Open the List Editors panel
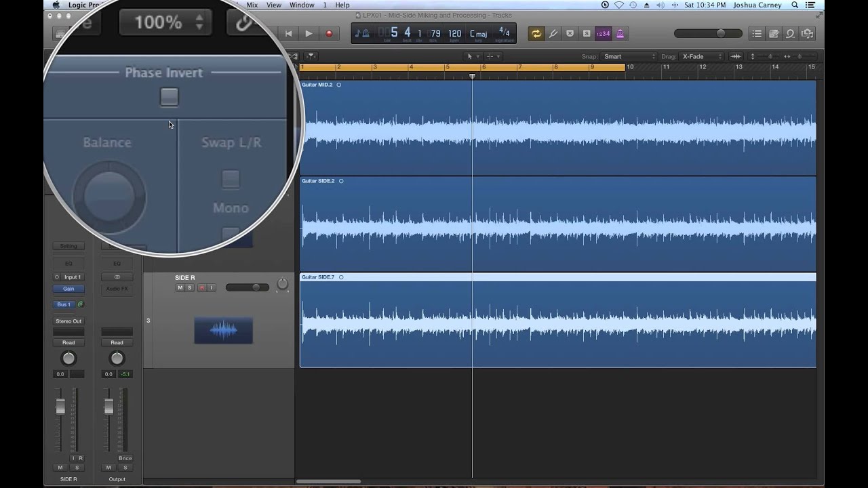Image resolution: width=868 pixels, height=488 pixels. (757, 33)
